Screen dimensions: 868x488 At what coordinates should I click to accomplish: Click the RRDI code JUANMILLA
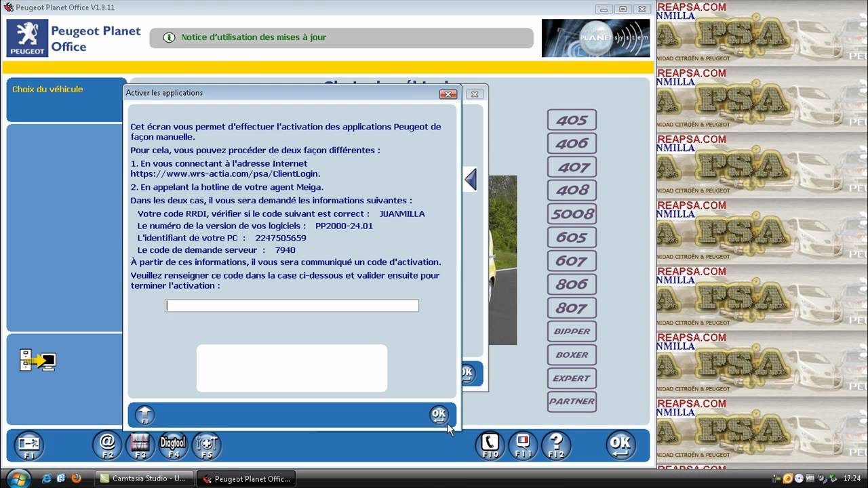tap(402, 213)
